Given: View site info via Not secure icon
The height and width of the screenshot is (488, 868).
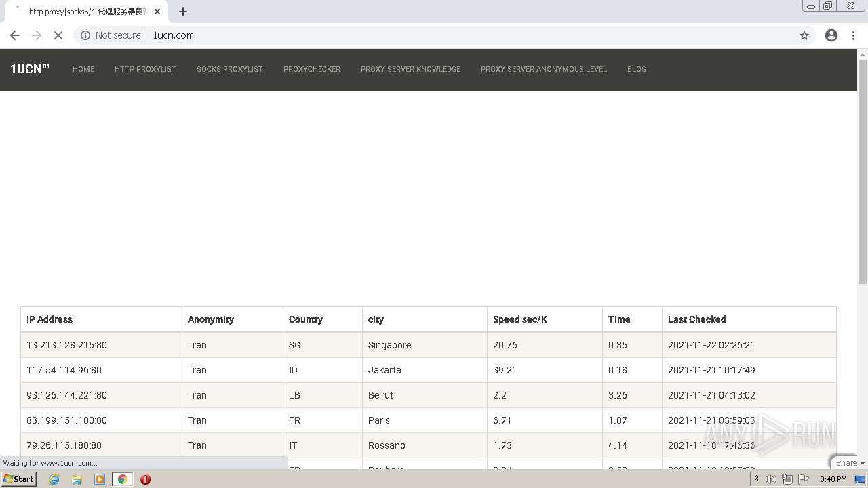Looking at the screenshot, I should pyautogui.click(x=85, y=35).
